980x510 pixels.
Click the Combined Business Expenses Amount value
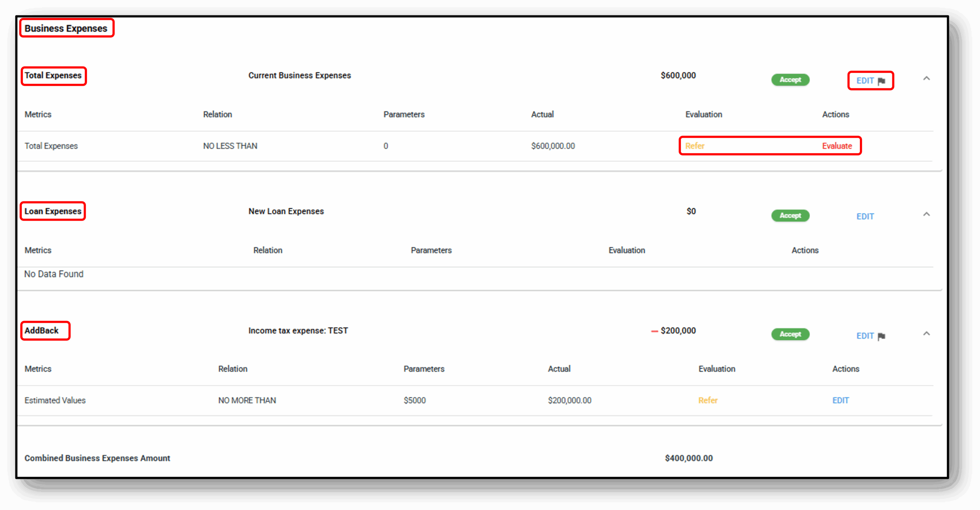688,458
